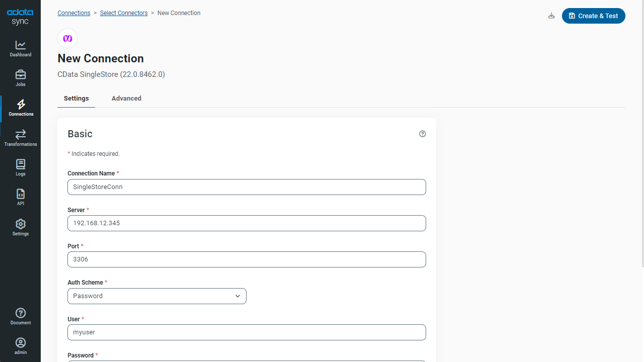Click the User input field
The width and height of the screenshot is (644, 362).
247,332
